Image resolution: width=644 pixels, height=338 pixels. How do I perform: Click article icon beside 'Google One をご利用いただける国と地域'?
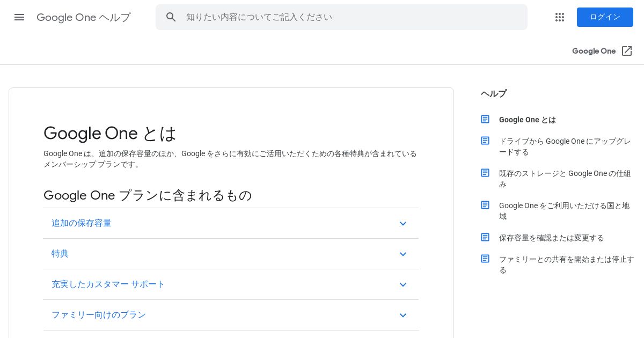coord(485,205)
